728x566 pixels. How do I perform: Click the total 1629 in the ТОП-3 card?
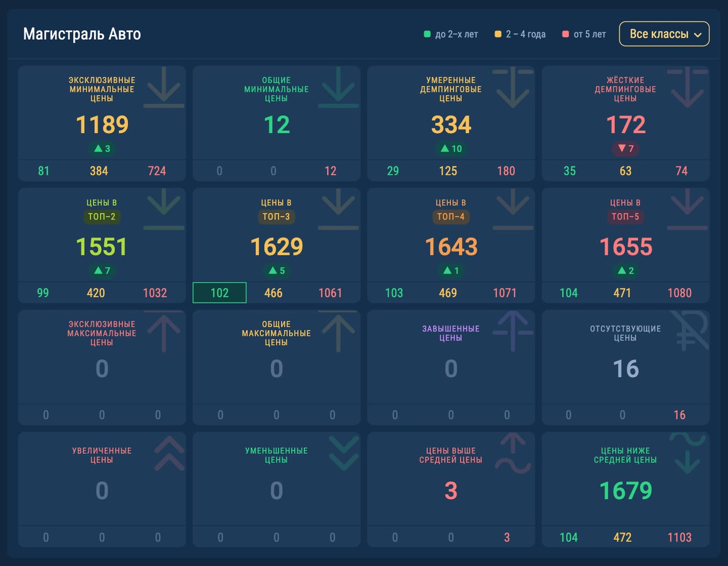pos(277,247)
